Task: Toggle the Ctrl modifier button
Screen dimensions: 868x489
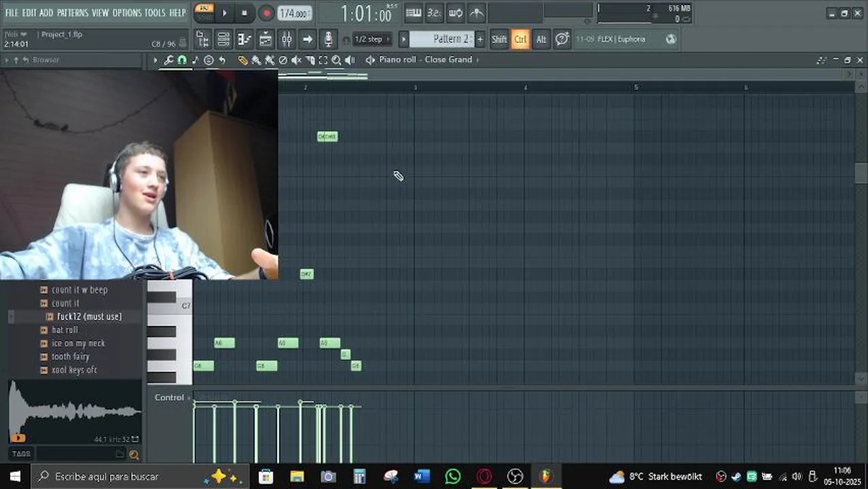Action: 520,39
